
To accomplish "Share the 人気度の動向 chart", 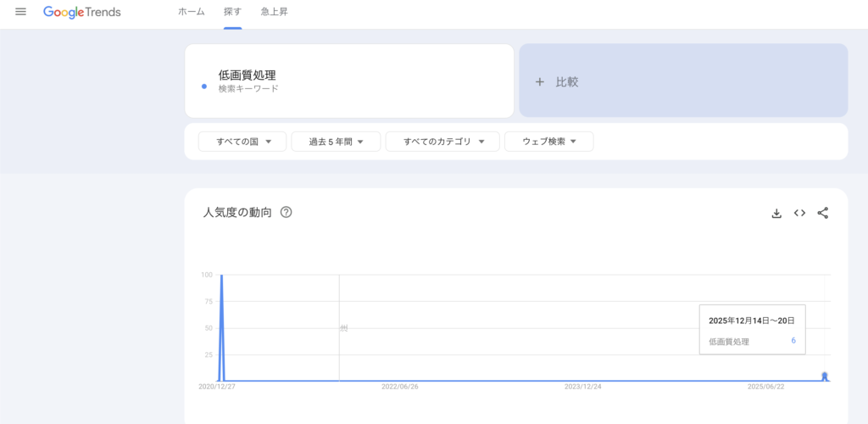I will (x=822, y=213).
